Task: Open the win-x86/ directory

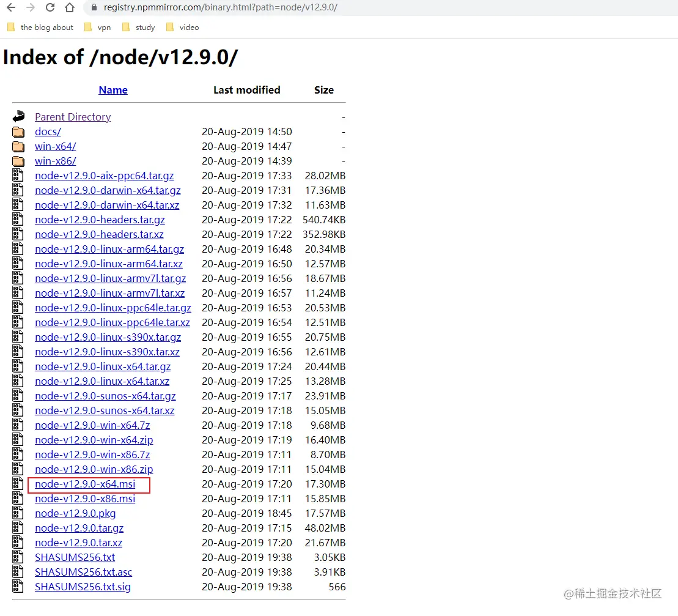Action: coord(56,161)
